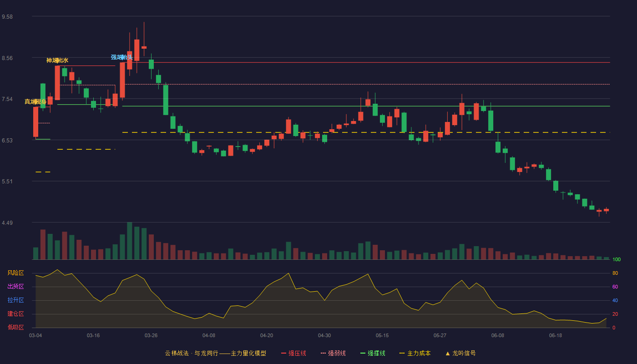The height and width of the screenshot is (364, 637).
Task: Click the 05-15 date label
Action: (382, 335)
